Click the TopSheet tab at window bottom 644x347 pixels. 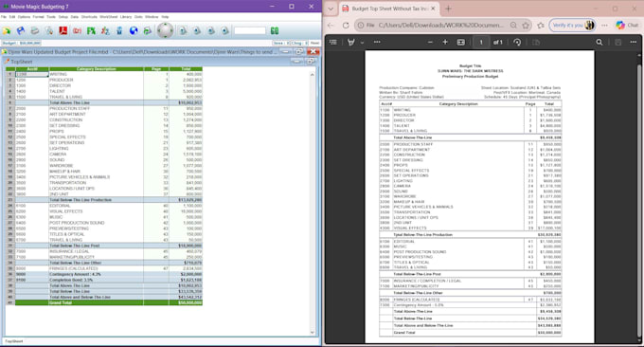tap(14, 341)
